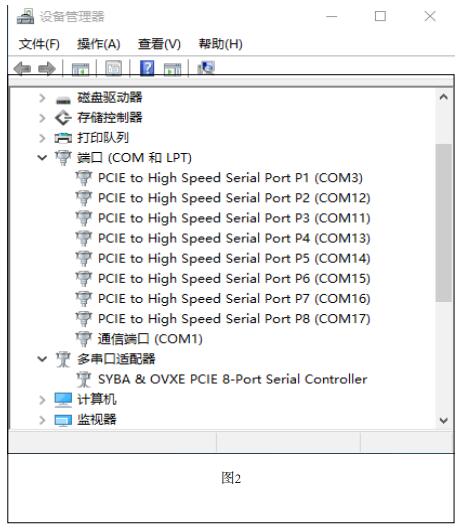Open the 查看(V) menu
The width and height of the screenshot is (461, 529).
click(x=159, y=44)
